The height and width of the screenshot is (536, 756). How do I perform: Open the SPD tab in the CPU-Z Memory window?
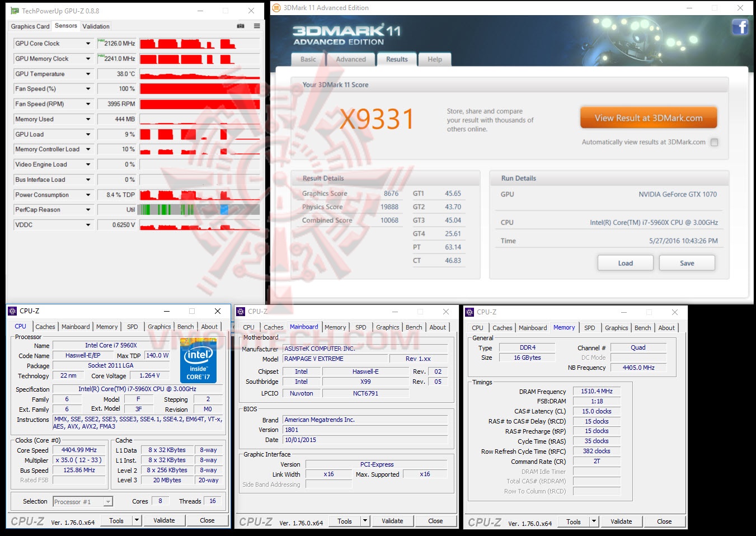590,328
